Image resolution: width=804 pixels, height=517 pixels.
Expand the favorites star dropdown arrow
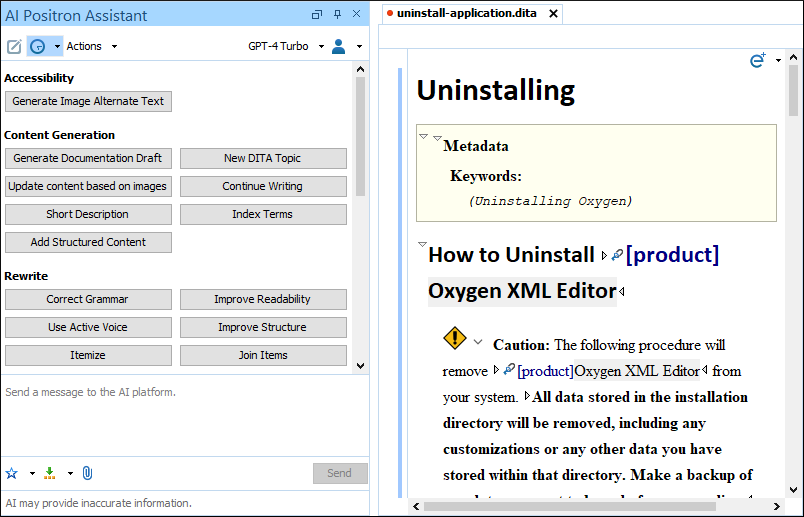coord(32,473)
